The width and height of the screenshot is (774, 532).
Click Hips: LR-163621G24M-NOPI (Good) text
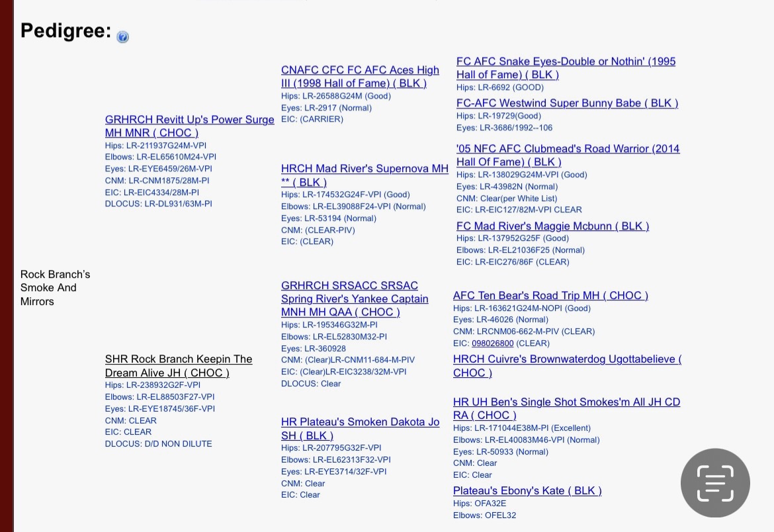pyautogui.click(x=522, y=308)
